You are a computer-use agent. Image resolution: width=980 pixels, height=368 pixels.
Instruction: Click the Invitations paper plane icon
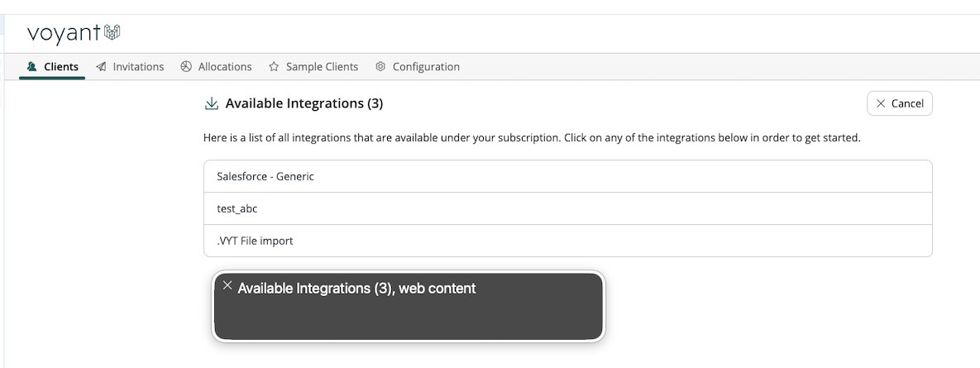[x=101, y=66]
